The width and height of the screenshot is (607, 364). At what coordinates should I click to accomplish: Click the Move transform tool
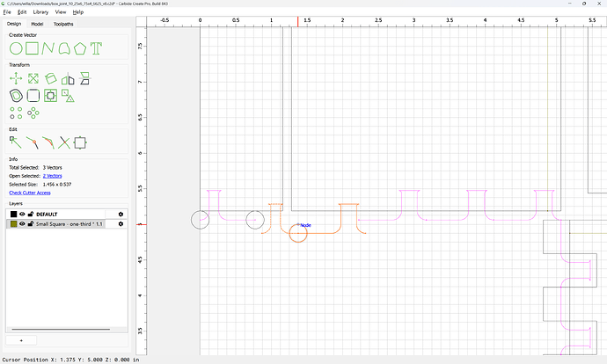(x=16, y=78)
